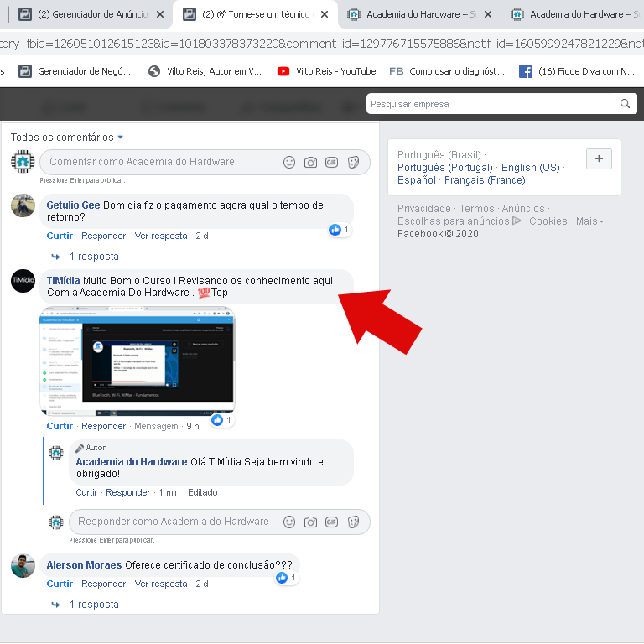Switch language to Français (France)
The image size is (644, 644).
click(x=485, y=180)
